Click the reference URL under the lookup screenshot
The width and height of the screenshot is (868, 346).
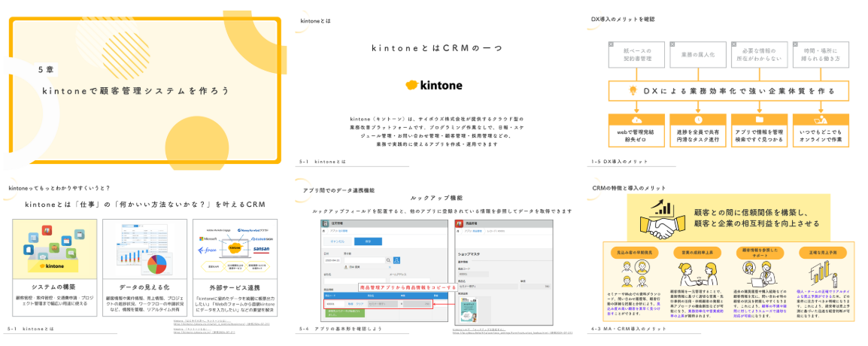tap(513, 332)
